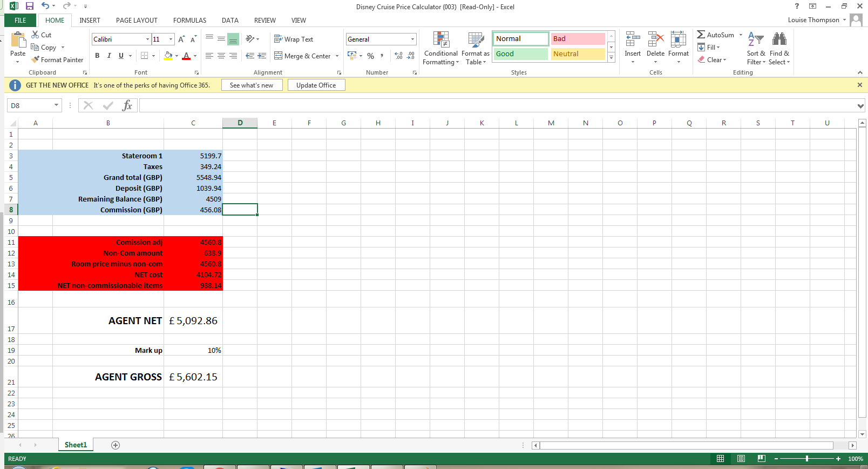Open the Calibri font name dropdown
Image resolution: width=868 pixels, height=469 pixels.
pos(147,39)
